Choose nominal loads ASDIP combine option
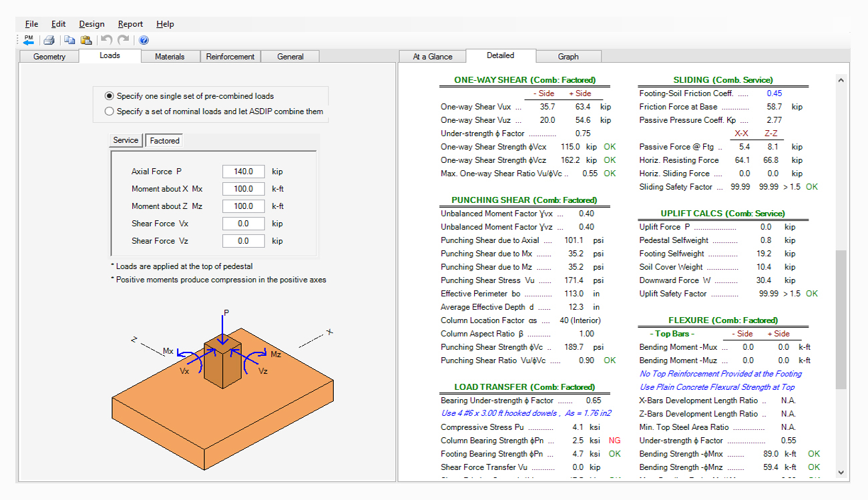This screenshot has width=868, height=500. click(x=110, y=111)
